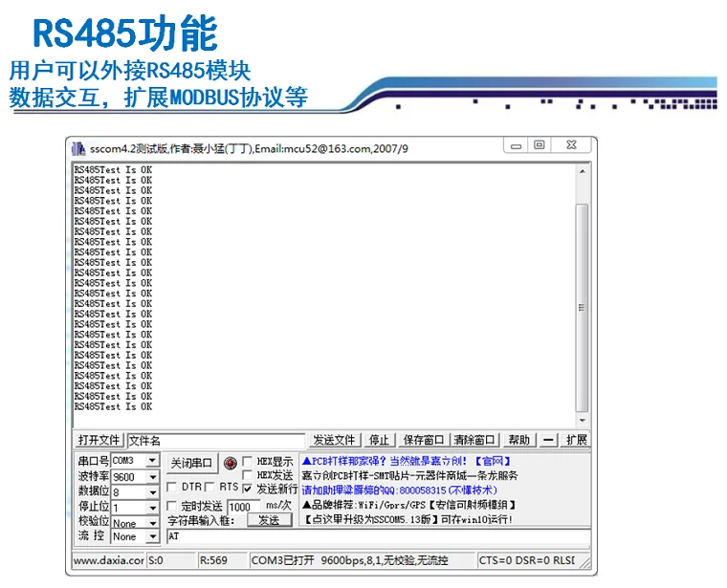This screenshot has height=588, width=727.
Task: Toggle the DTR checkbox
Action: (171, 487)
